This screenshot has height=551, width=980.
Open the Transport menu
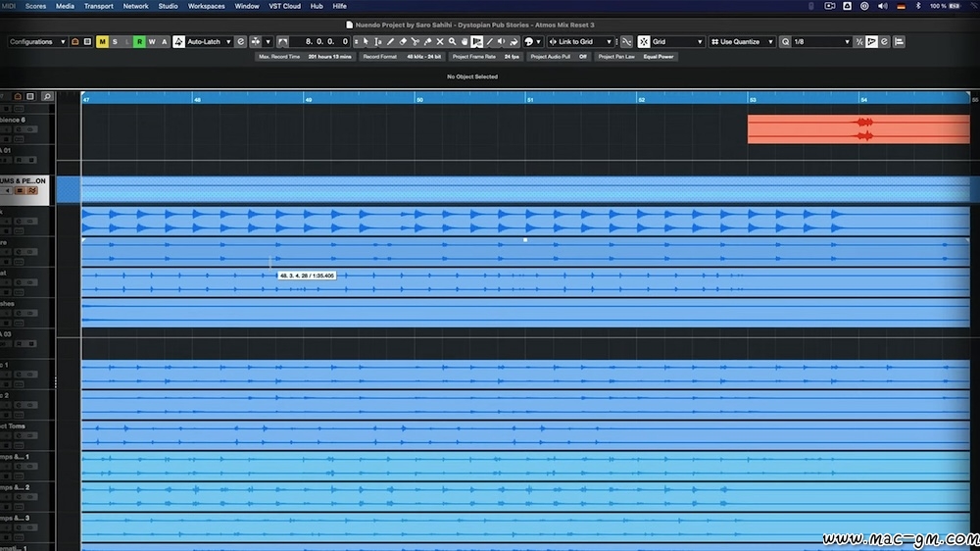[x=99, y=6]
